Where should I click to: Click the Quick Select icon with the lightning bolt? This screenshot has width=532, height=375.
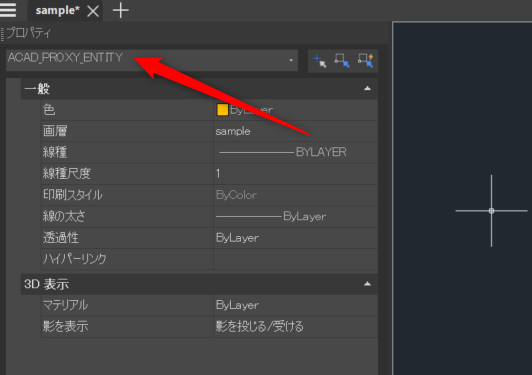coord(365,61)
